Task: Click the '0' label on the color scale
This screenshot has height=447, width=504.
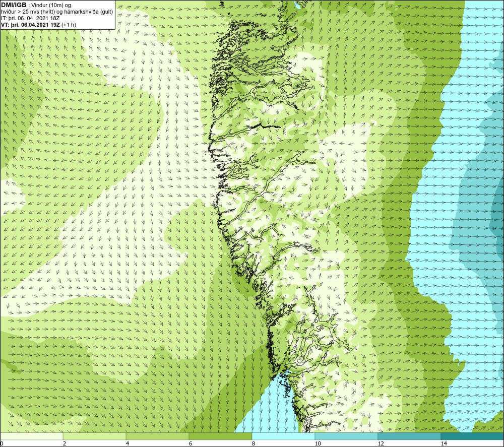Action: [2, 443]
